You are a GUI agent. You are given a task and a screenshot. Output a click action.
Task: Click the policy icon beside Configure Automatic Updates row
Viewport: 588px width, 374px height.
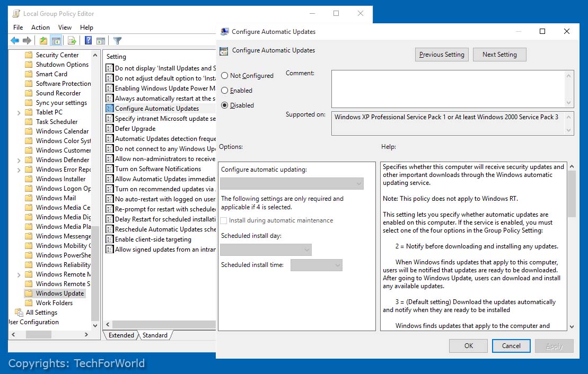tap(110, 108)
